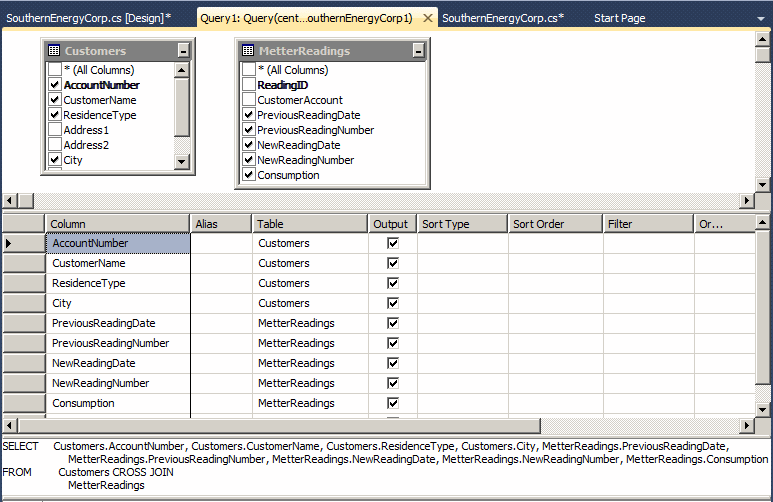Toggle Output checkbox for AccountNumber row

(x=393, y=243)
